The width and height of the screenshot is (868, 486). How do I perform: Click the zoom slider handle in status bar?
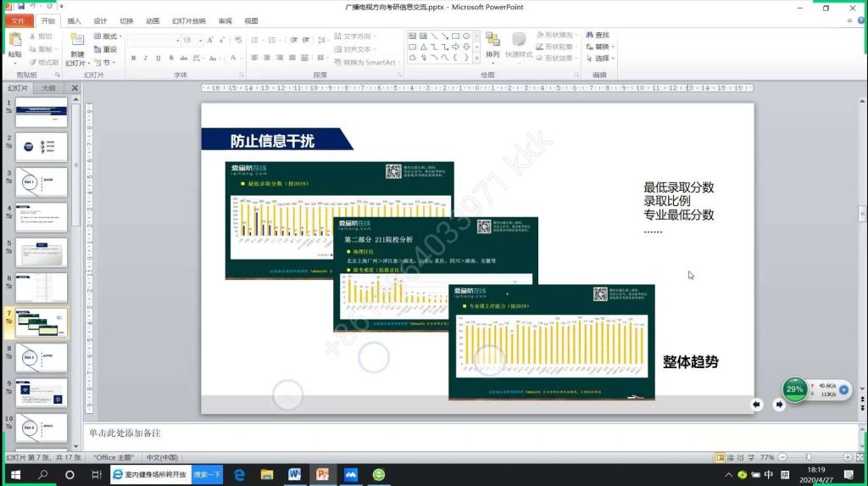pyautogui.click(x=808, y=456)
